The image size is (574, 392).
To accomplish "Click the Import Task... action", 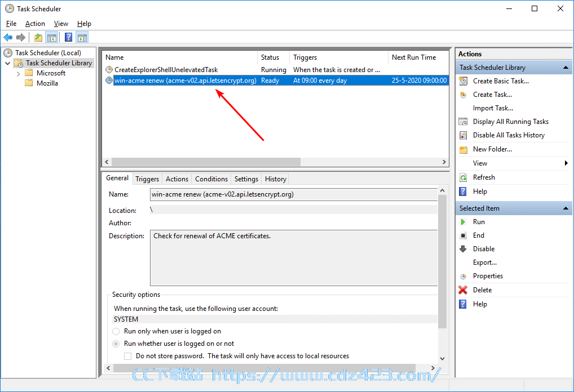I will pyautogui.click(x=493, y=108).
